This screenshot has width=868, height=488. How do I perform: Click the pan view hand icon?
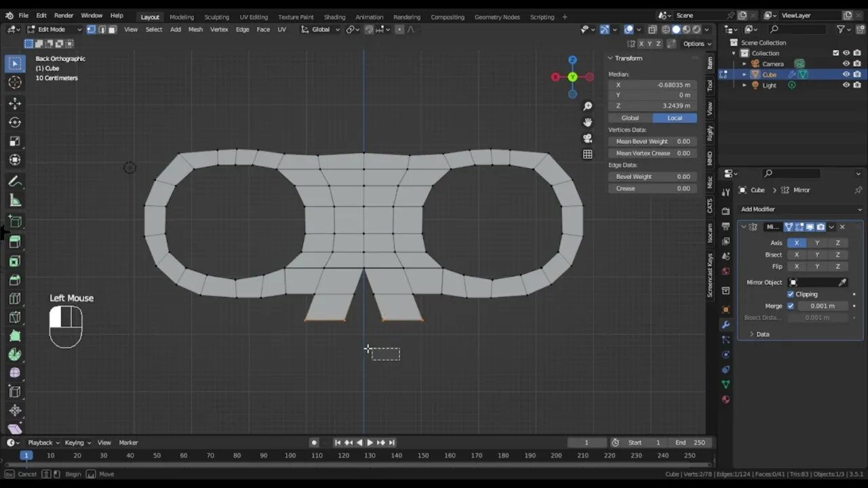coord(587,122)
